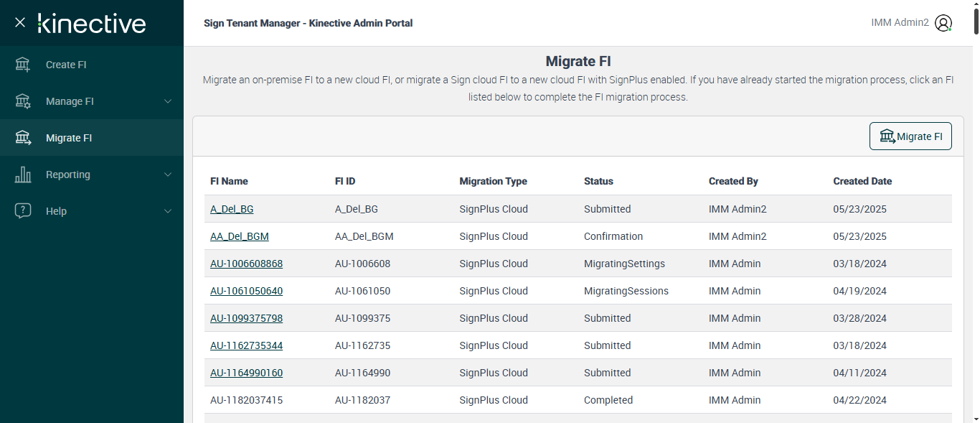Open the A_Del_BG FI link
Screen dimensions: 980x423
click(x=232, y=209)
